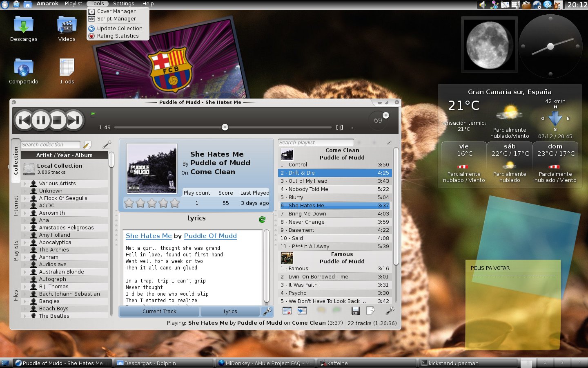Click the export playlist icon
Image resolution: width=588 pixels, height=368 pixels.
pos(371,311)
